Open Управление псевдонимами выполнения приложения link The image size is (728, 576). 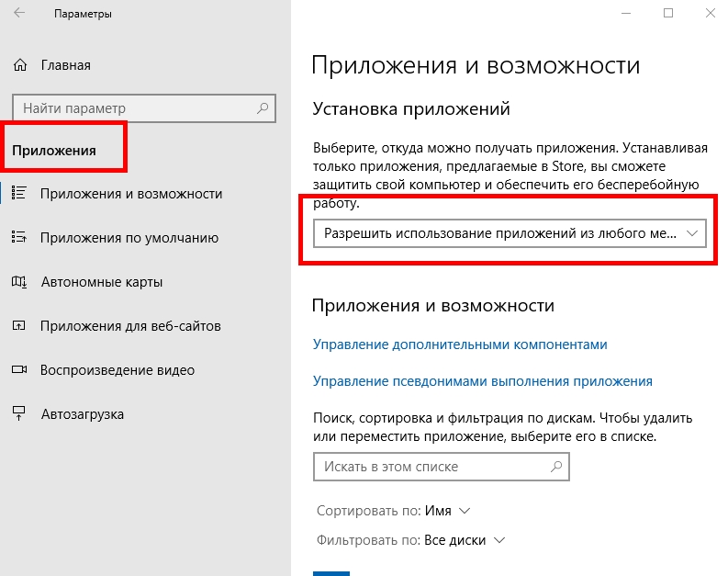coord(483,381)
